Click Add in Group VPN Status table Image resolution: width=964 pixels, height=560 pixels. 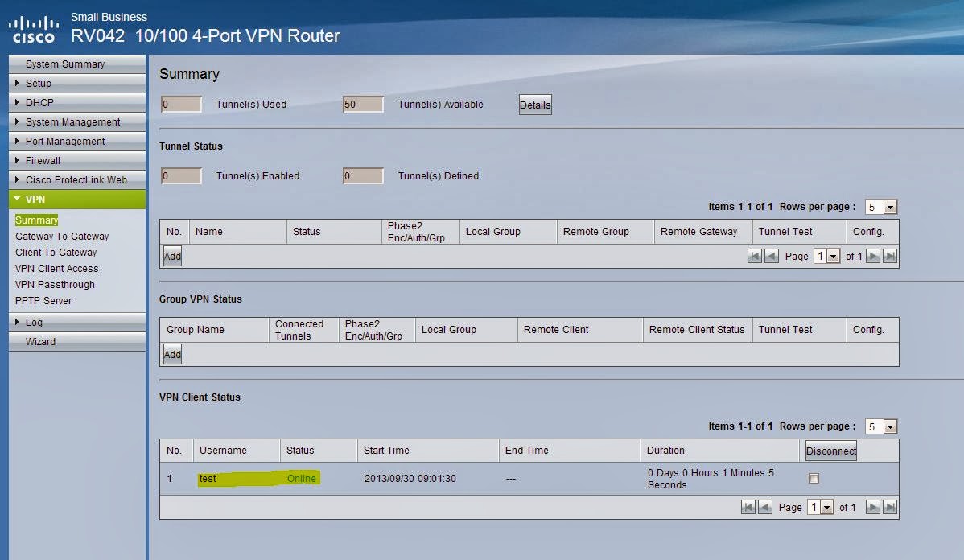click(x=172, y=354)
